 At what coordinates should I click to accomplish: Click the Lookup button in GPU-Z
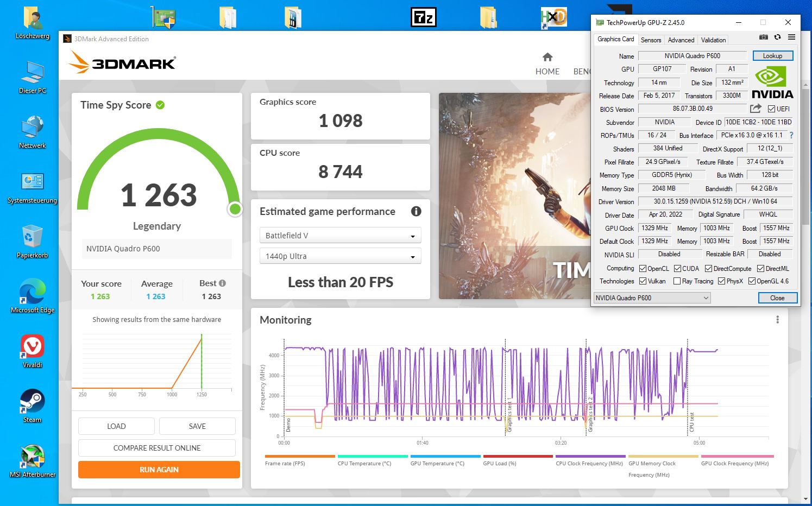click(x=772, y=56)
